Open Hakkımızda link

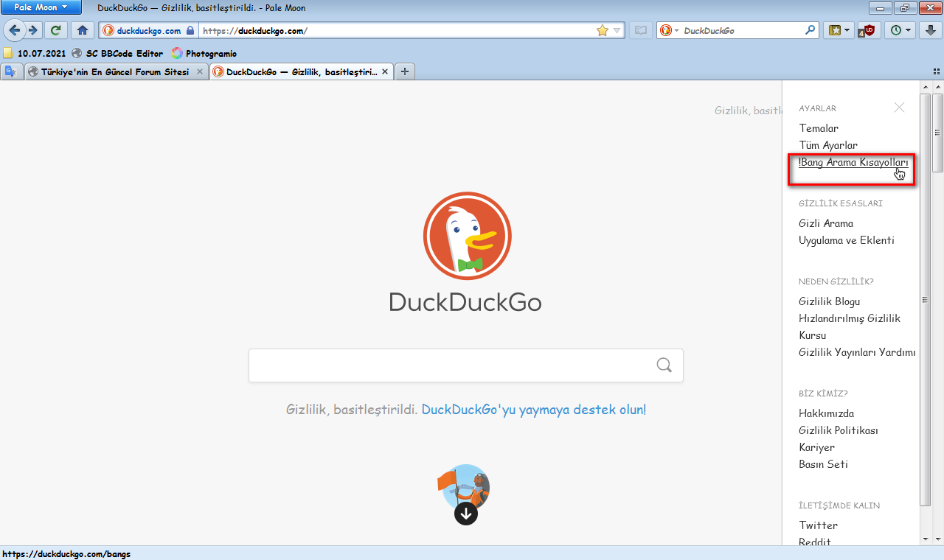pyautogui.click(x=827, y=413)
